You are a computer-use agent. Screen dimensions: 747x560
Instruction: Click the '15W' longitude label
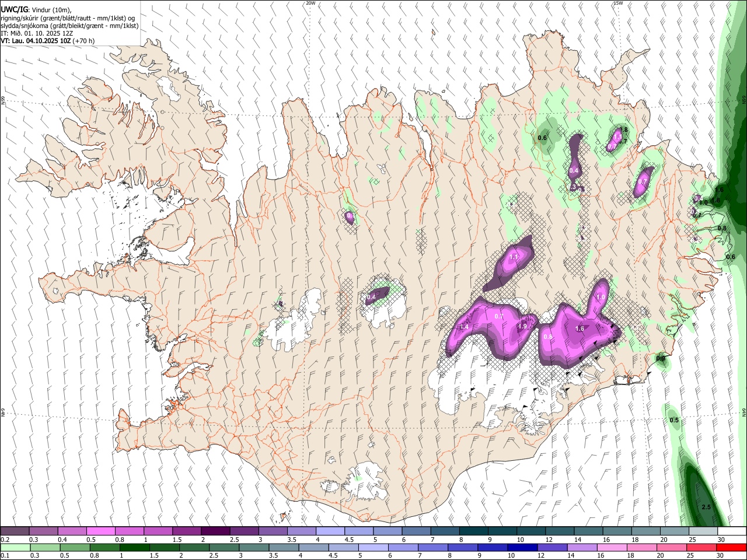[x=617, y=3]
